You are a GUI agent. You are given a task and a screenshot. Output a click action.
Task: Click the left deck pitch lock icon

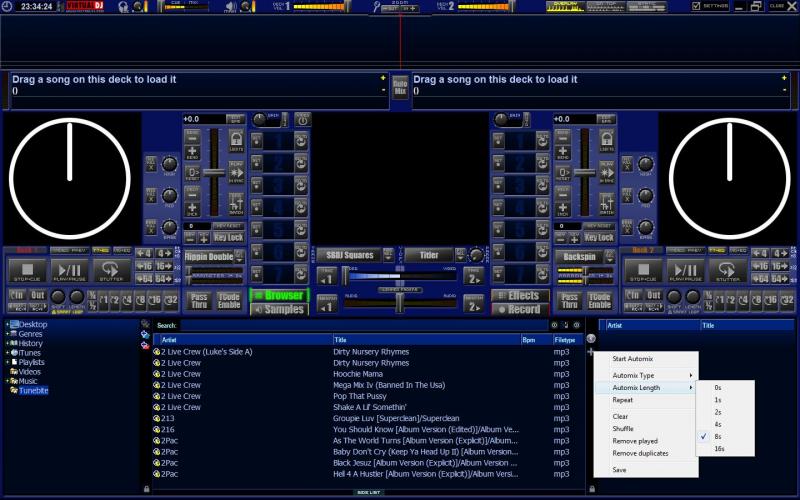coord(236,140)
